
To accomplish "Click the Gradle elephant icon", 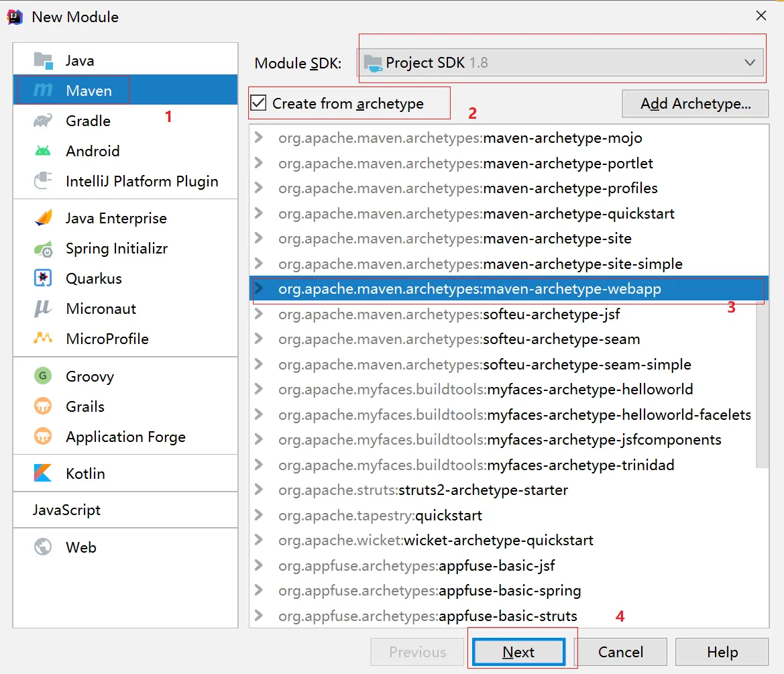I will pos(43,121).
